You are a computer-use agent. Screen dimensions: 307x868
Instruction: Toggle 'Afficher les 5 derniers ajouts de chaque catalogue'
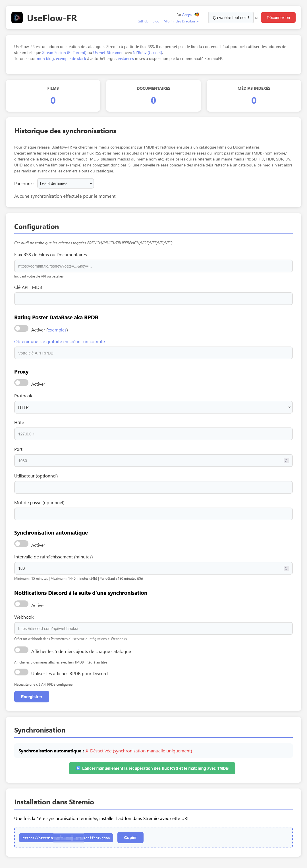coord(21,650)
